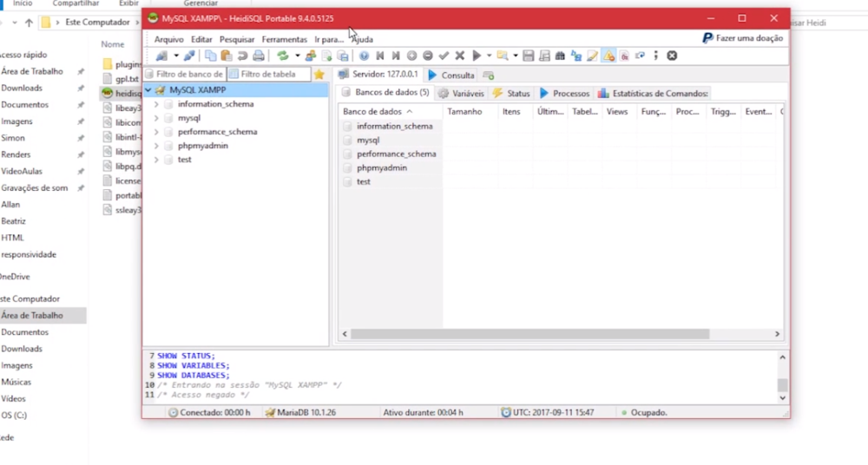The height and width of the screenshot is (465, 868).
Task: Open the Estatísticas de Comandos tab
Action: point(654,94)
